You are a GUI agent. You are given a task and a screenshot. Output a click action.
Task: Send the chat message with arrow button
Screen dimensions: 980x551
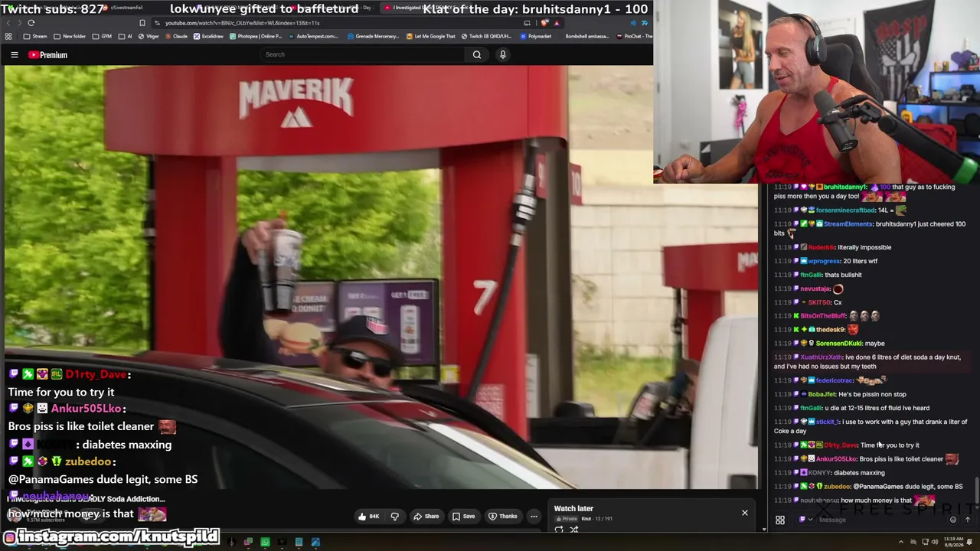pos(968,520)
